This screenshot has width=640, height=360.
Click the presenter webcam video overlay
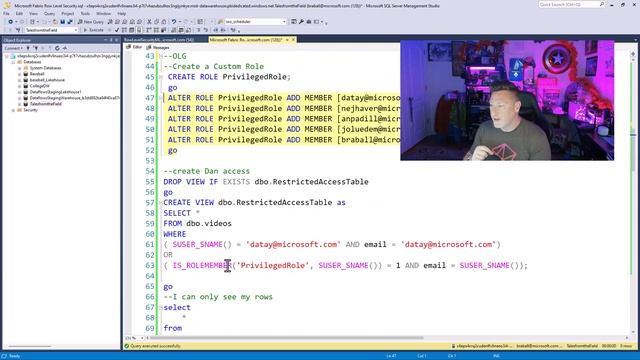[x=507, y=100]
